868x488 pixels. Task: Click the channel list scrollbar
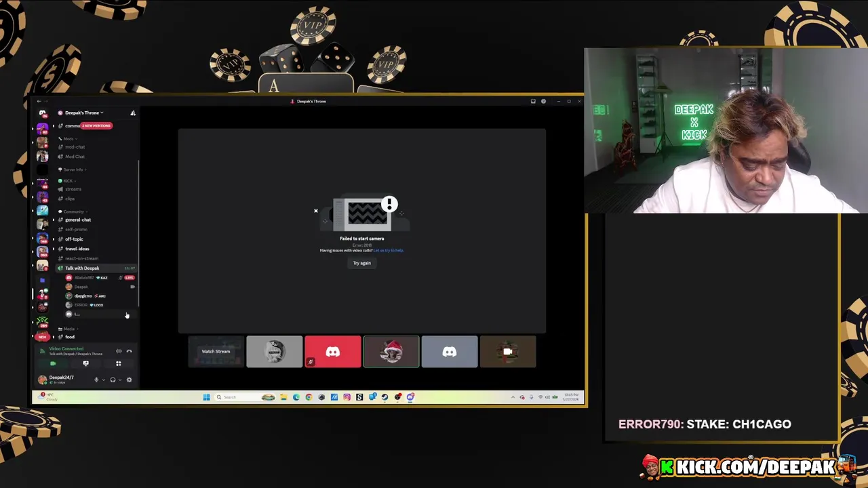pyautogui.click(x=138, y=234)
